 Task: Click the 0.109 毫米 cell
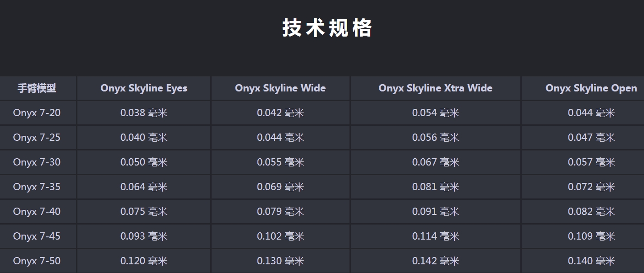(591, 236)
